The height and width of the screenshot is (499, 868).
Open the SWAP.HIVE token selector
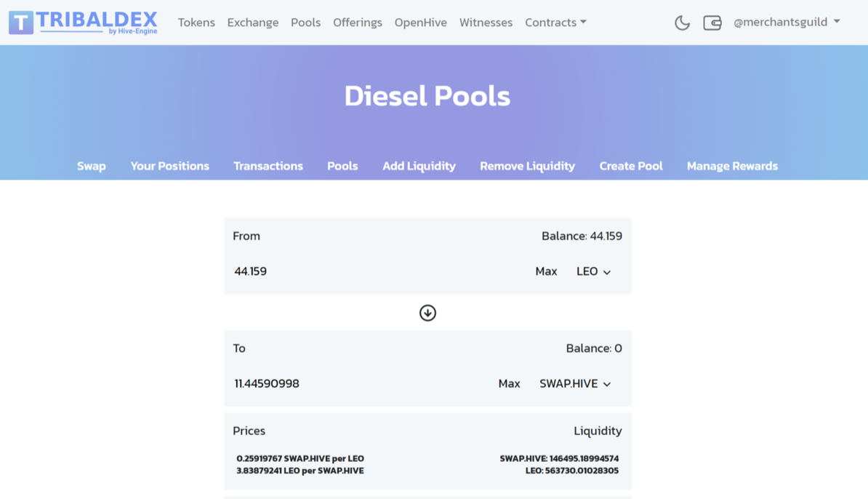tap(574, 383)
